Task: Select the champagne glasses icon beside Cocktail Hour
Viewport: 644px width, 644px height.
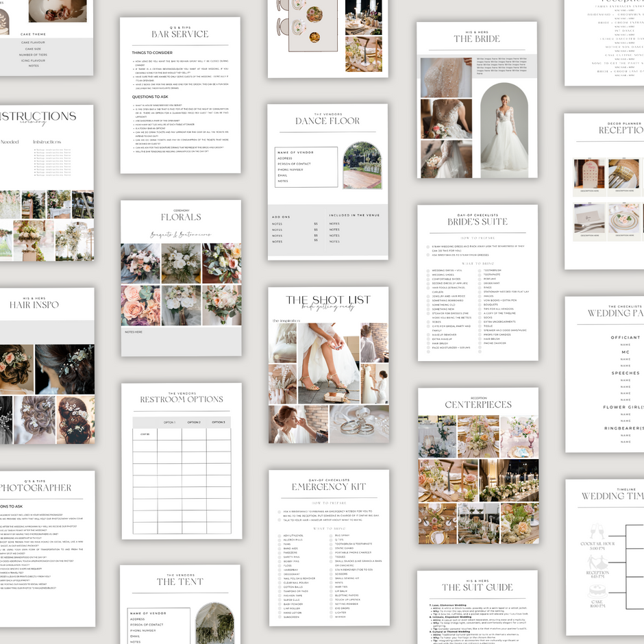Action: click(597, 531)
